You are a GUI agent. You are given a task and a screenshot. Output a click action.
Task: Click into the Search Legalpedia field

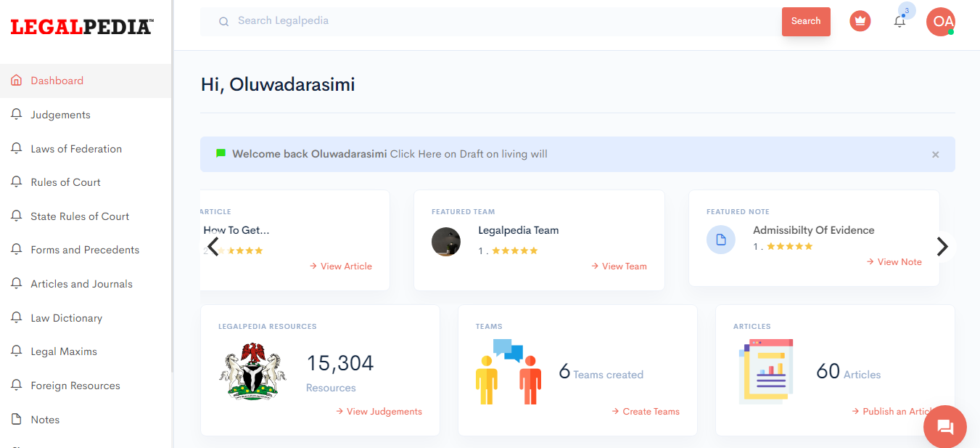pyautogui.click(x=491, y=21)
